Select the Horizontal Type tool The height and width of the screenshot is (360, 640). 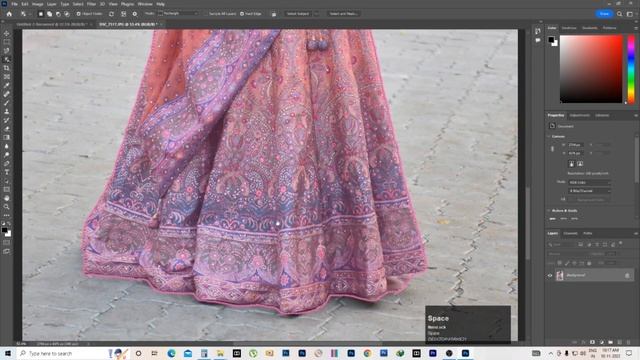7,172
